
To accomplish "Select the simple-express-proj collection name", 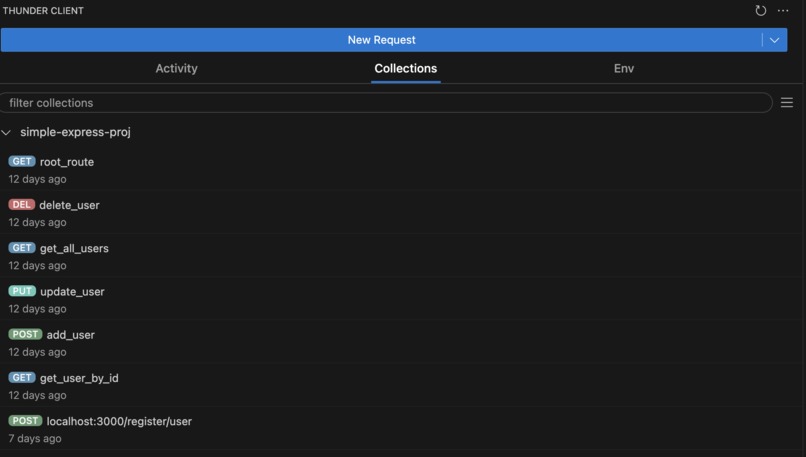I will pyautogui.click(x=75, y=132).
